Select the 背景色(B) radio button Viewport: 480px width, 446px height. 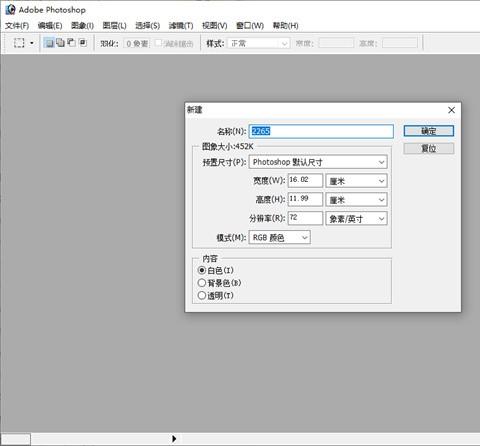tap(201, 283)
